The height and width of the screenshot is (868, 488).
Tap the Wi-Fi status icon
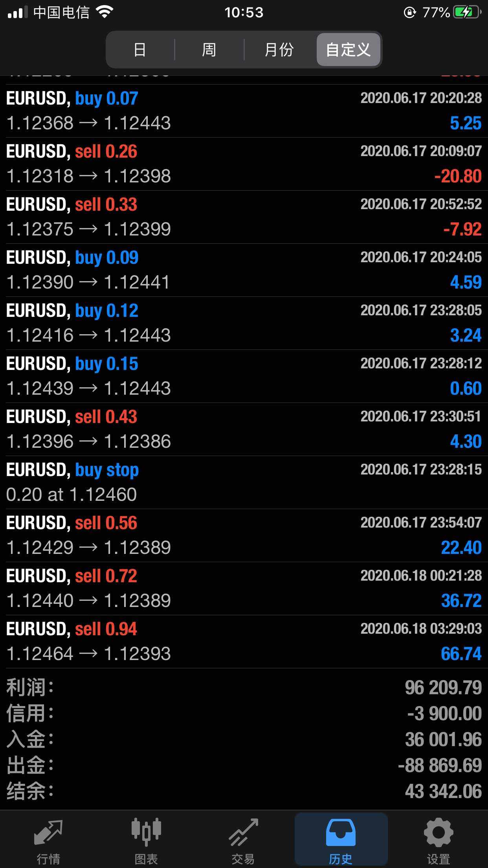coord(105,13)
